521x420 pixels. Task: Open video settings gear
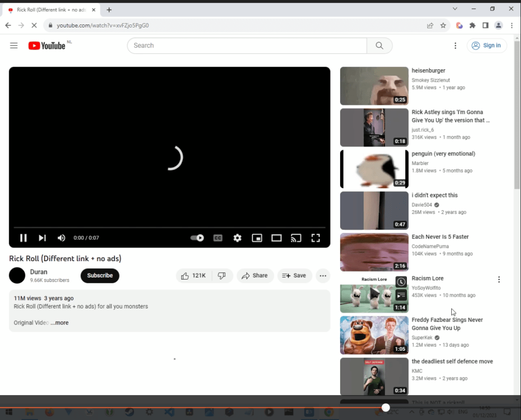(x=237, y=238)
